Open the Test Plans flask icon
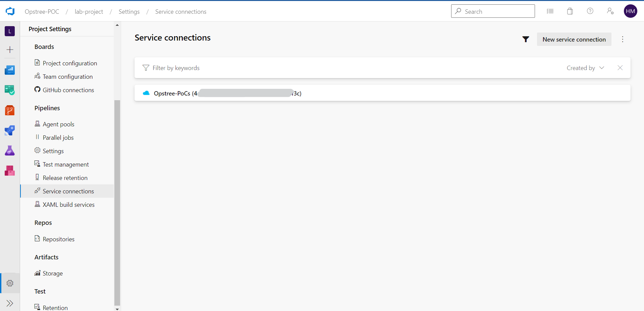 [x=10, y=150]
